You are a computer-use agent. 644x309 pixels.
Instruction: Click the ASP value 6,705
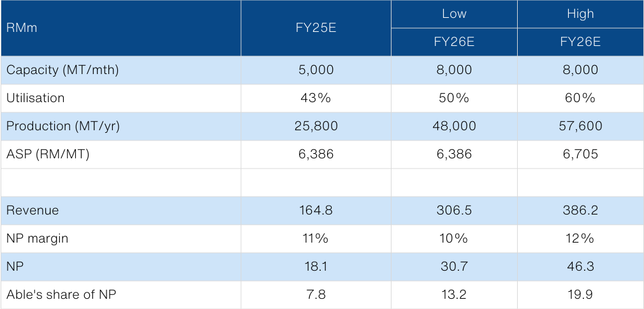580,154
